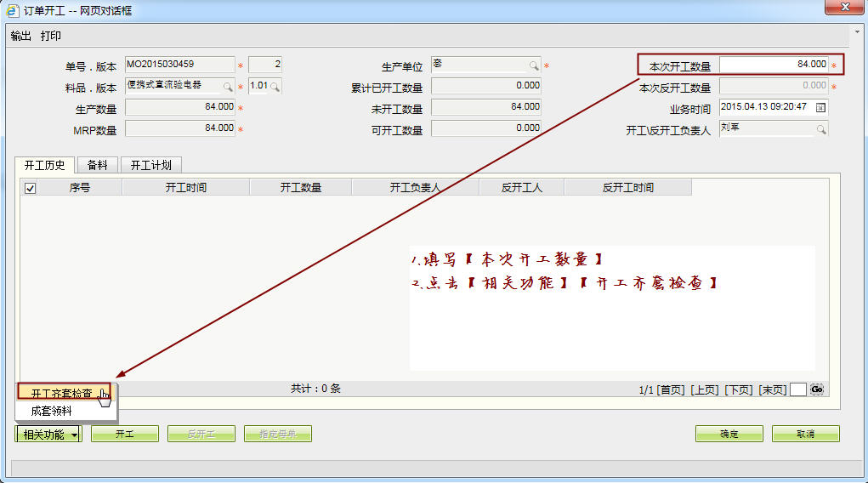Click the lookup magnifier in 料品 field
This screenshot has height=483, width=868.
[228, 87]
